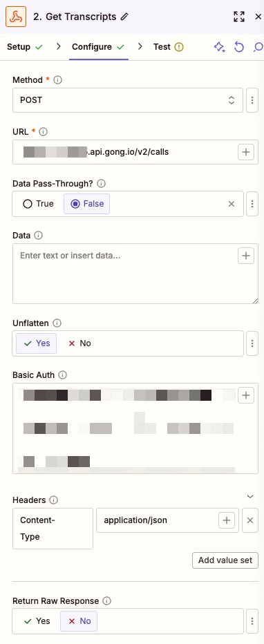The height and width of the screenshot is (644, 264).
Task: Click the info icon next to Method
Action: click(x=58, y=80)
